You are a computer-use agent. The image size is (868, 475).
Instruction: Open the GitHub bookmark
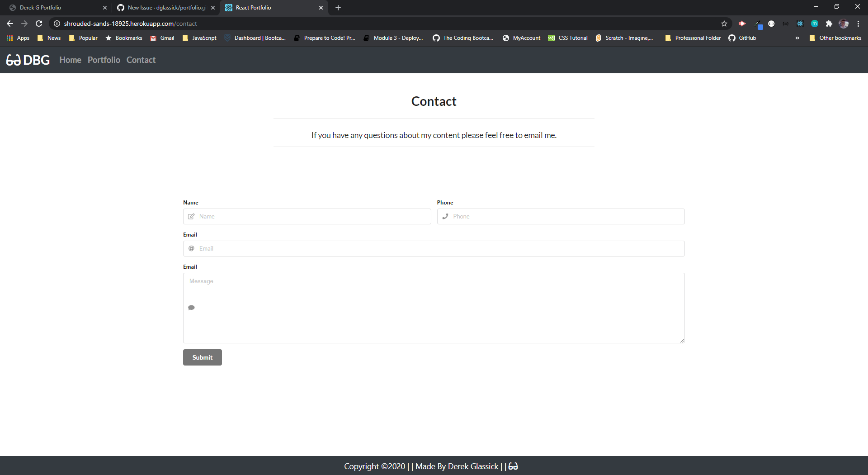(x=742, y=38)
